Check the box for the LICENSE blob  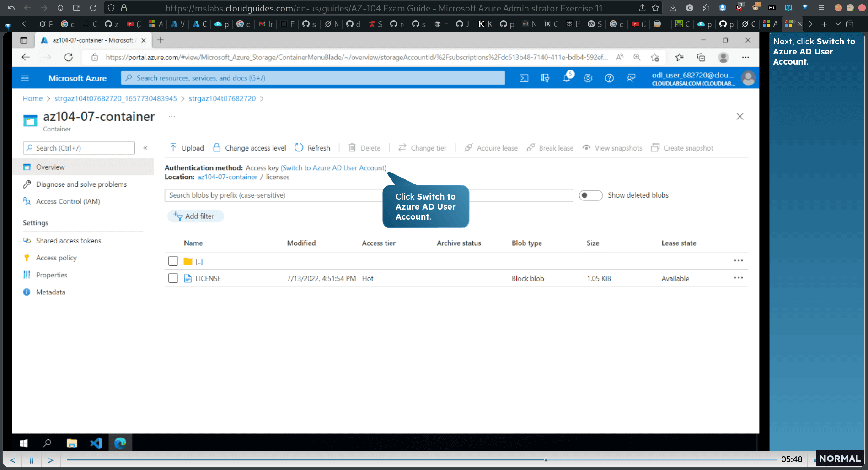pyautogui.click(x=173, y=278)
